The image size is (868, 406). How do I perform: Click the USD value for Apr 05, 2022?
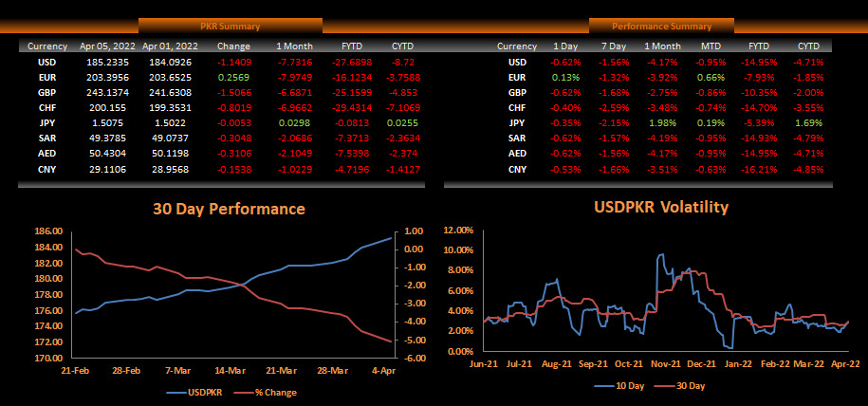click(x=105, y=62)
